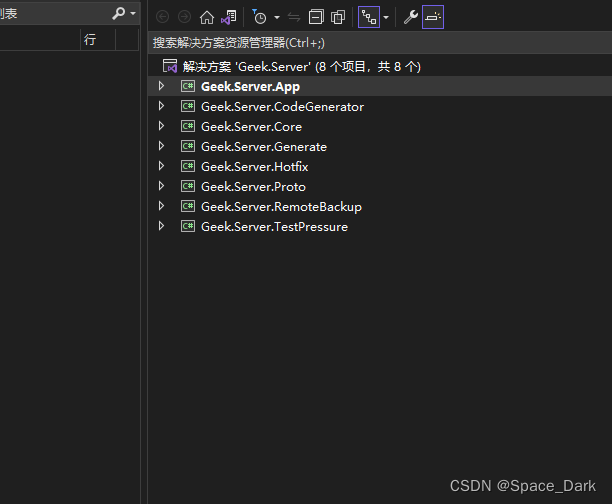
Task: Expand the Geek.Server.Proto project
Action: point(161,186)
